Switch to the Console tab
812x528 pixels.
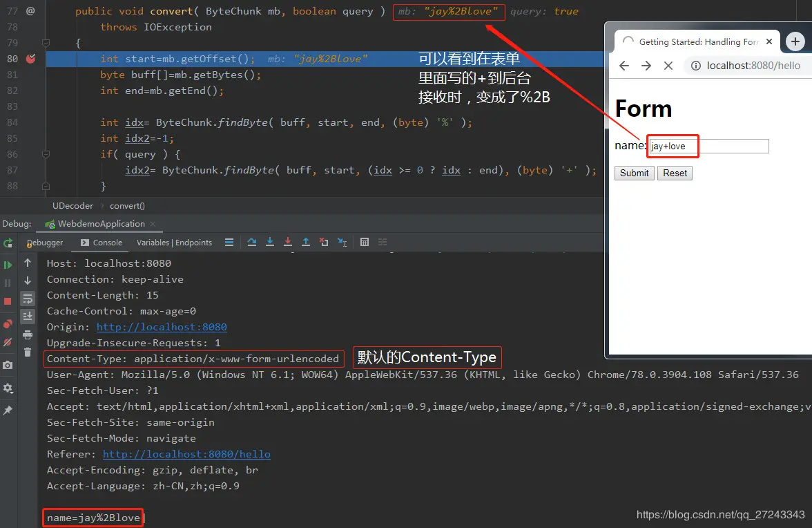coord(101,243)
